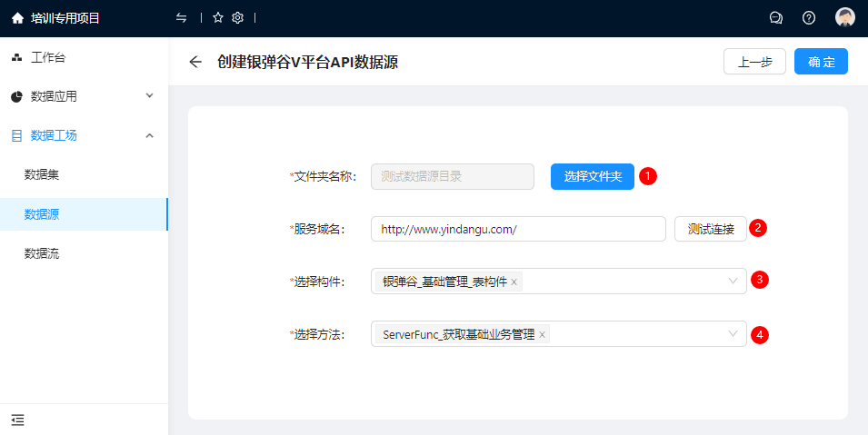Open 工作台 in the sidebar
The image size is (868, 435).
coord(48,58)
